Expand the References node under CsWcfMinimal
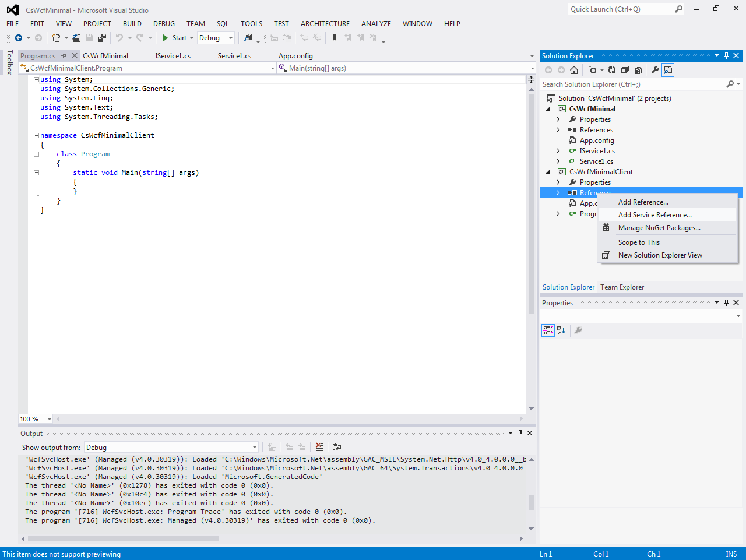 pos(558,129)
